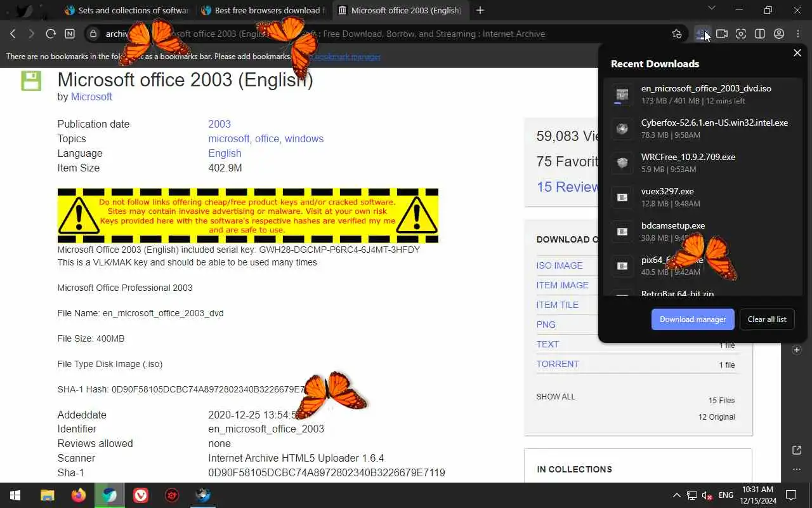Viewport: 812px width, 508px height.
Task: Download the TORRENT option
Action: (x=558, y=364)
